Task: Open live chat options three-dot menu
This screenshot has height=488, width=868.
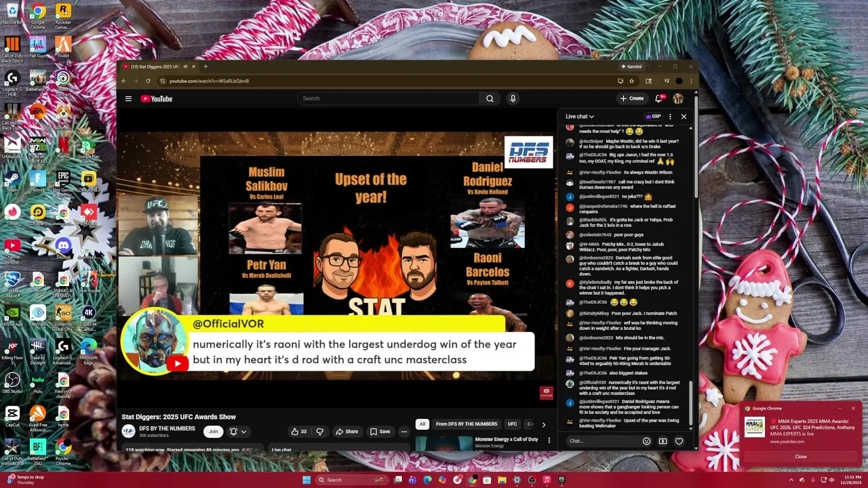Action: pos(670,117)
